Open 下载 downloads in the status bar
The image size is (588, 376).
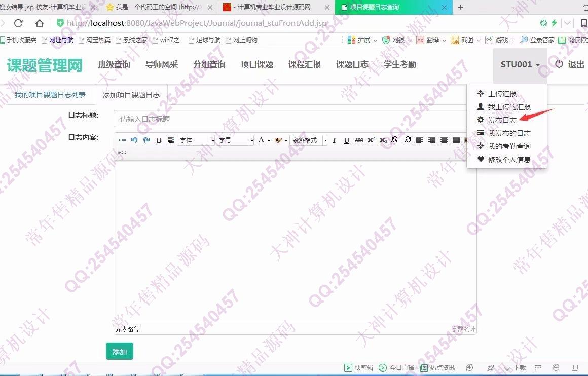pyautogui.click(x=514, y=368)
